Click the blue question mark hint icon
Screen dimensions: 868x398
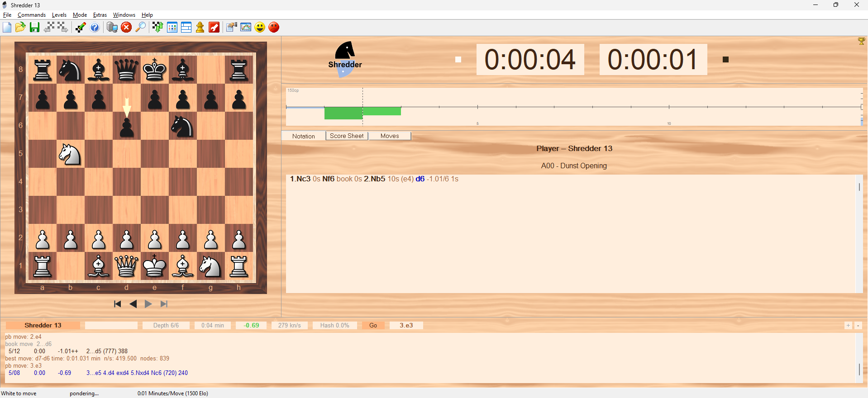pyautogui.click(x=95, y=28)
